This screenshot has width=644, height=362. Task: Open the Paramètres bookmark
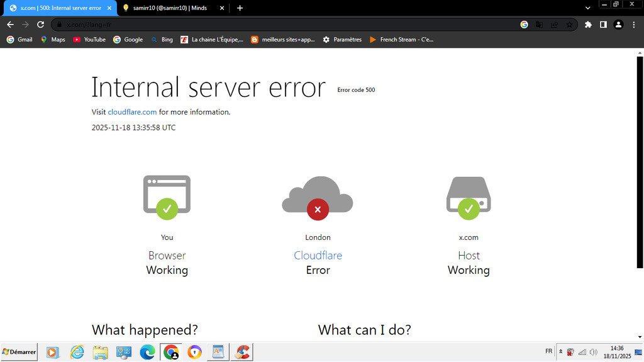(342, 40)
